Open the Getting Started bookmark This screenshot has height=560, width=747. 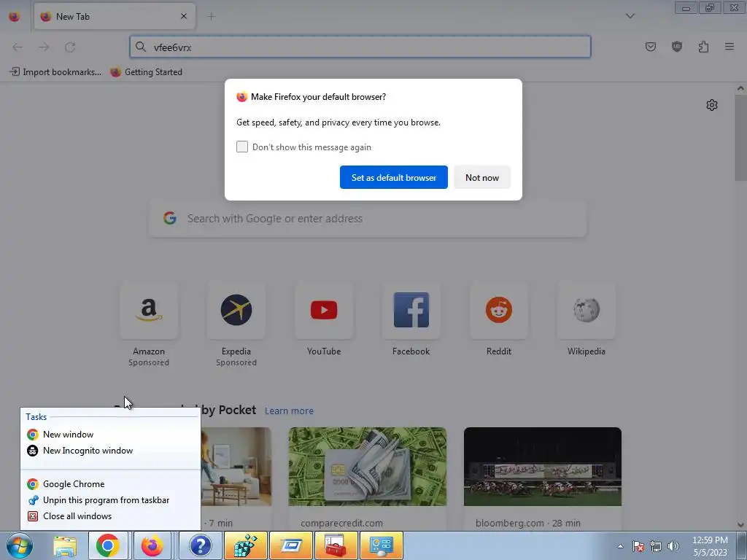click(146, 72)
